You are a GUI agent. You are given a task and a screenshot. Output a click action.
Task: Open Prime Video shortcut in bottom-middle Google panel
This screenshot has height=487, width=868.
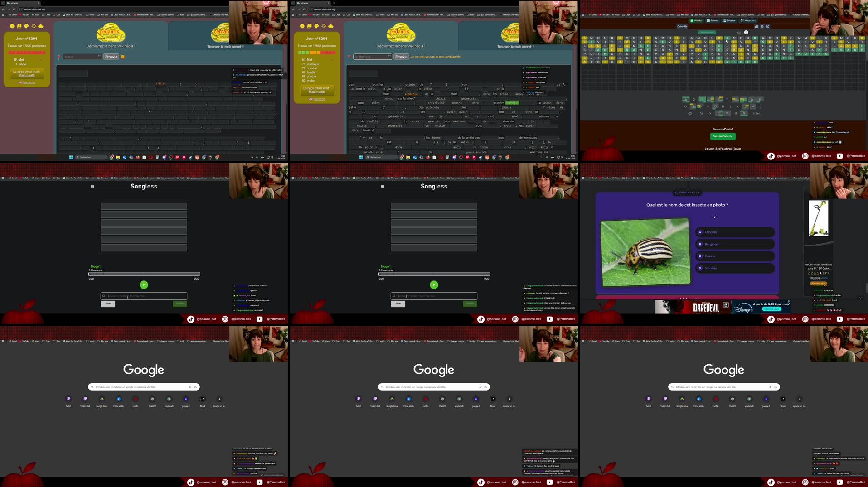[x=409, y=401]
